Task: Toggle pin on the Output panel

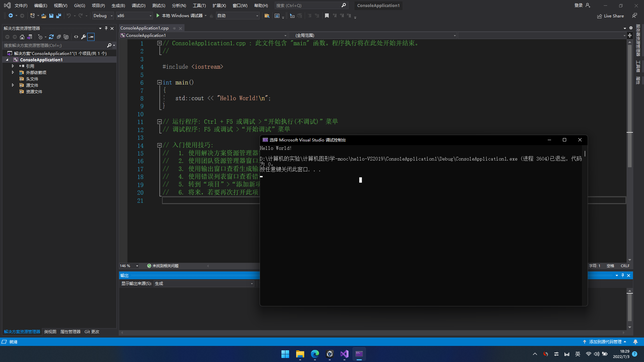Action: coord(623,275)
